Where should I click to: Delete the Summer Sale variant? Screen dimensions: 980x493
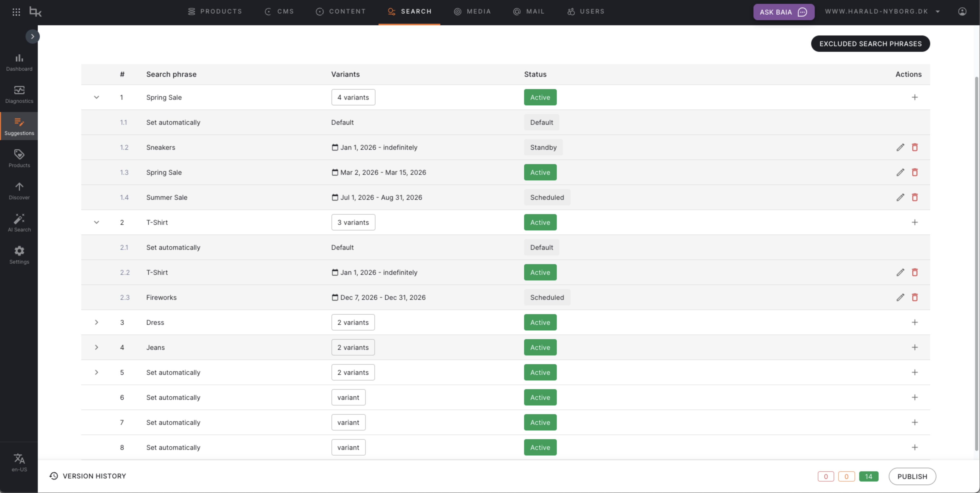[x=915, y=197]
